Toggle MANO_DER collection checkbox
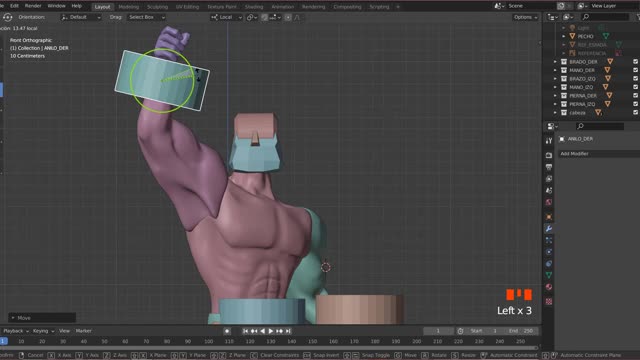Screen dimensions: 640x360 (636, 70)
